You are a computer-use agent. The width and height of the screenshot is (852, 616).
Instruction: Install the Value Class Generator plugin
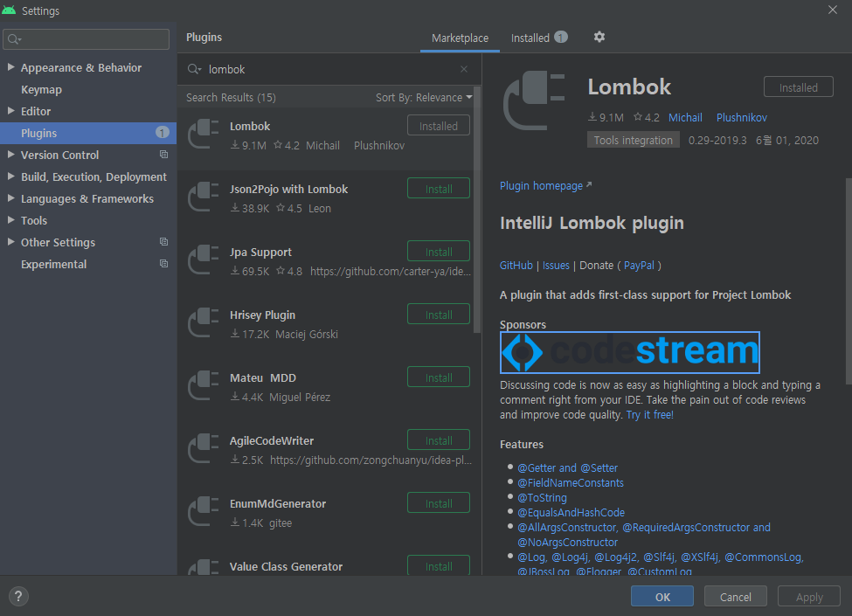pos(439,565)
